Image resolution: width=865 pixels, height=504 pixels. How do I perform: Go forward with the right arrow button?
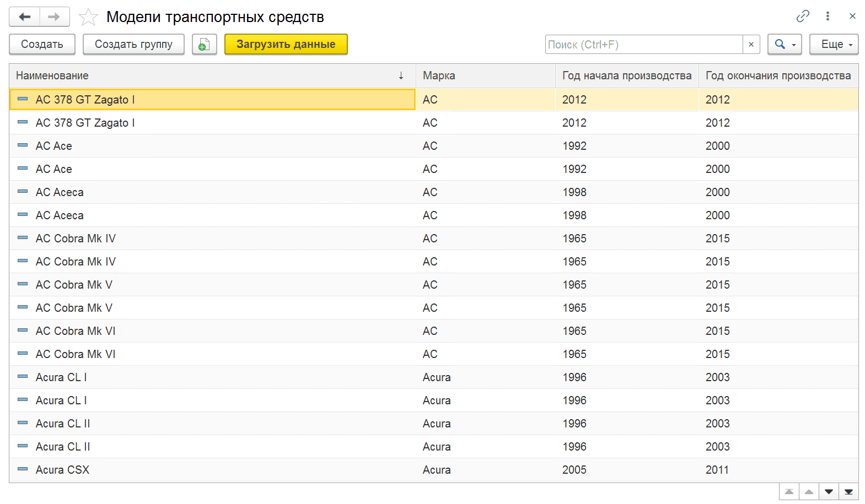(54, 17)
